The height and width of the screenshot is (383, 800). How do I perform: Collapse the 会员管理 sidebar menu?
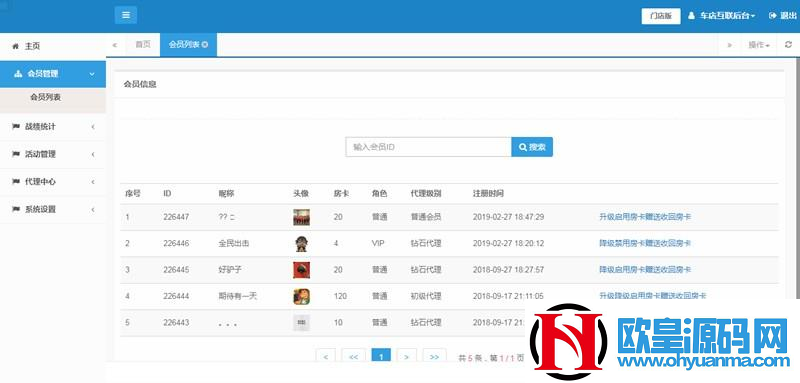pos(53,74)
